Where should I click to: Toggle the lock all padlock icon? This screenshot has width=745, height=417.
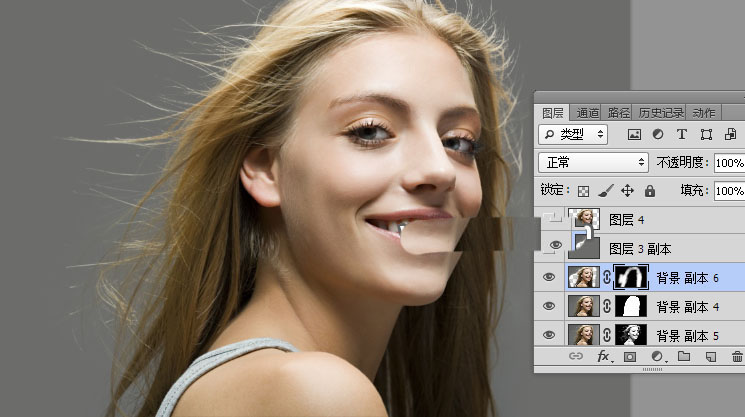tap(650, 190)
